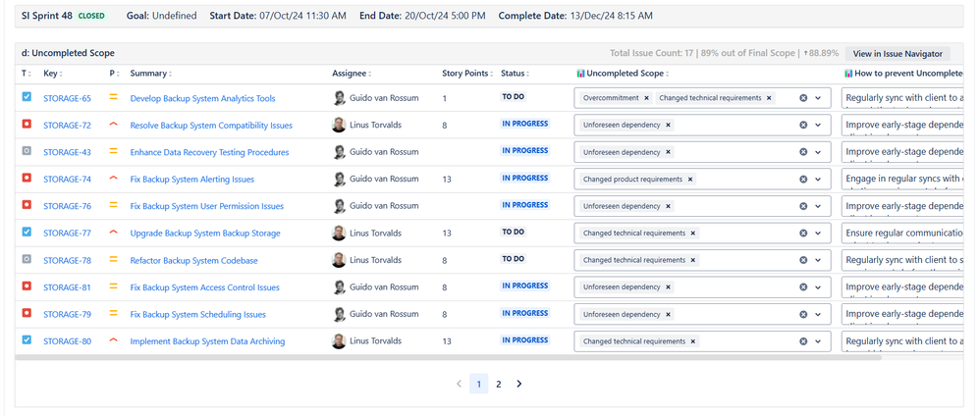The width and height of the screenshot is (980, 416).
Task: Click TO DO status of STORAGE-77
Action: (x=514, y=232)
